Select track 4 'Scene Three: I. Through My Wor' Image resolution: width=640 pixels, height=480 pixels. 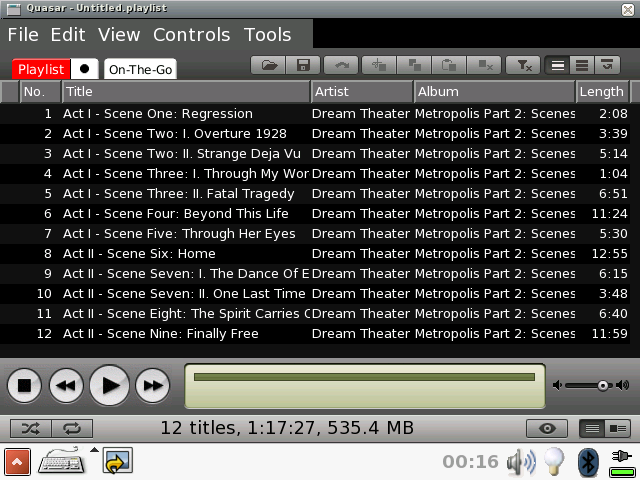(315, 173)
